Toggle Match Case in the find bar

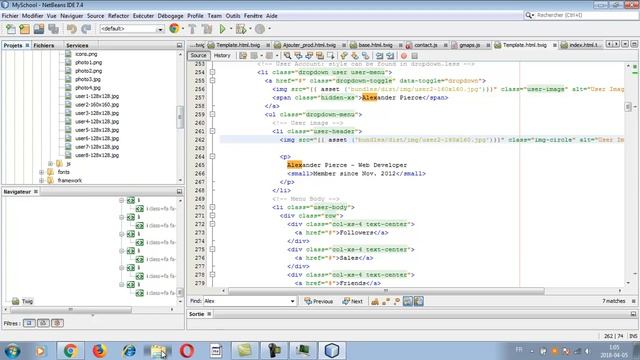pos(375,301)
